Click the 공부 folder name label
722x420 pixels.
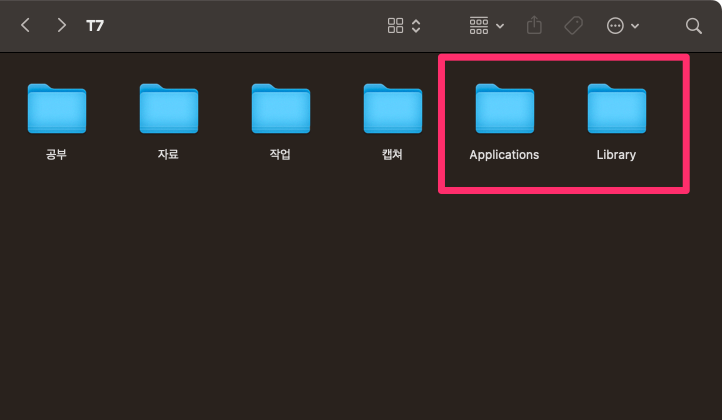pos(56,154)
